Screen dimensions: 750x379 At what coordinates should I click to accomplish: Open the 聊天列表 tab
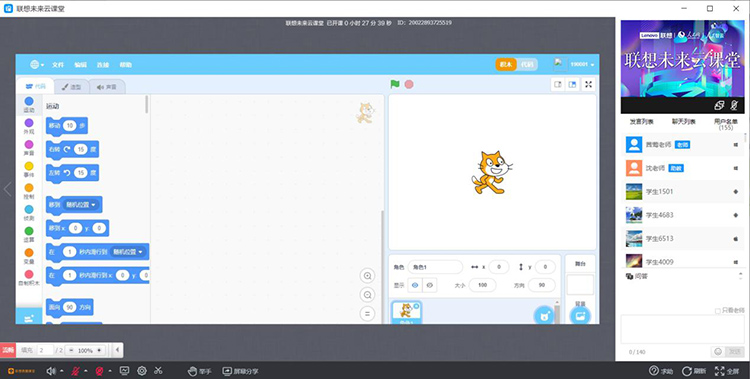click(x=683, y=122)
